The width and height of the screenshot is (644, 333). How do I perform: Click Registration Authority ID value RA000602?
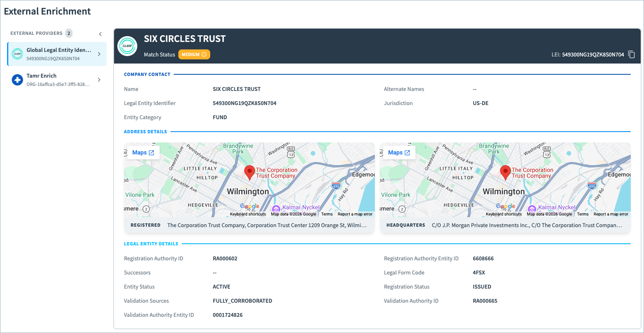(x=225, y=258)
